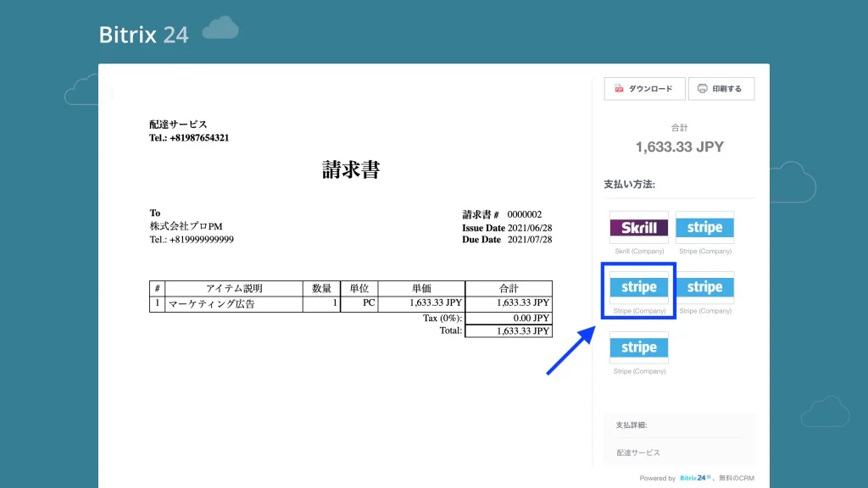Click the Bitrix24 logo in the header

click(x=144, y=34)
